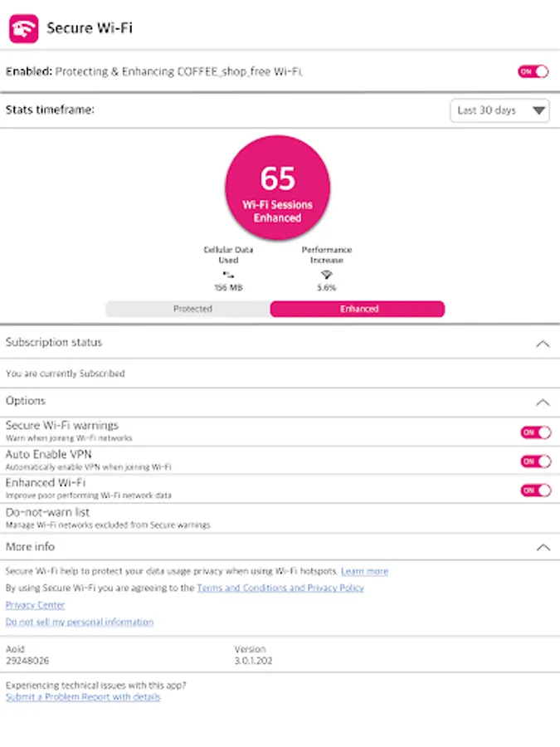Screen dimensions: 560x747
Task: Collapse the More info section
Action: [x=543, y=548]
